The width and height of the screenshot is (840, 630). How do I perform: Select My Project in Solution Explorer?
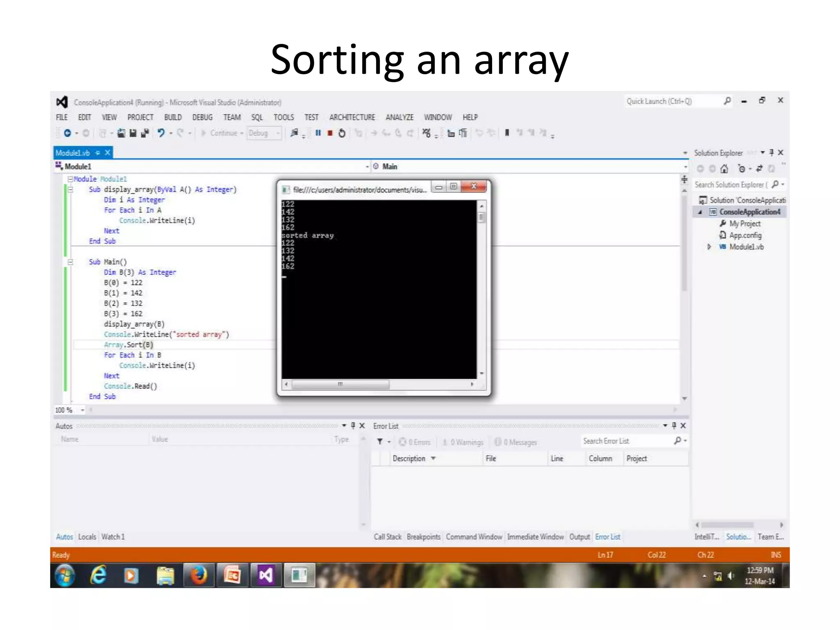(744, 224)
